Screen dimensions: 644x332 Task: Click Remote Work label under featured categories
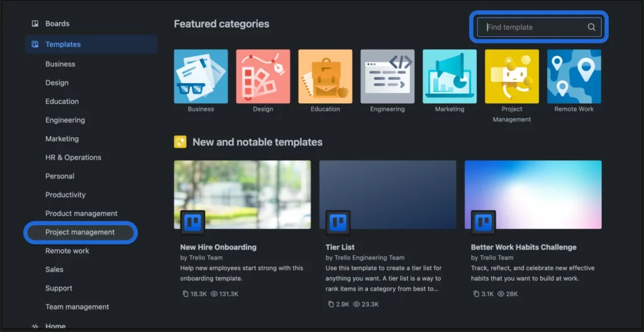574,109
